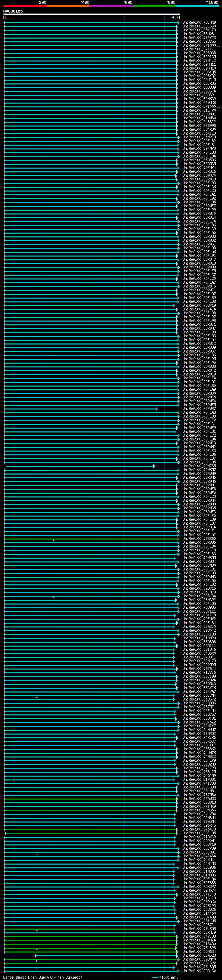This screenshot has height=980, width=222.
Task: Click the UniRef100_Q7XTK1 label
Action: [x=199, y=49]
